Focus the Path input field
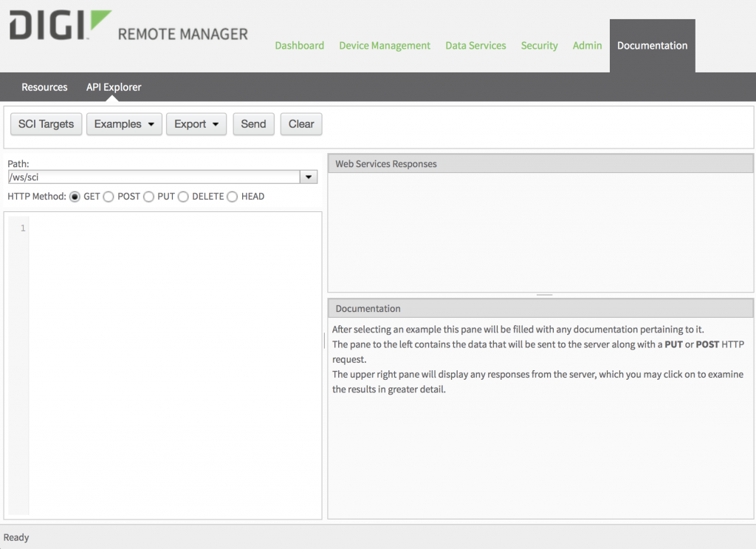Viewport: 756px width, 549px height. [154, 177]
